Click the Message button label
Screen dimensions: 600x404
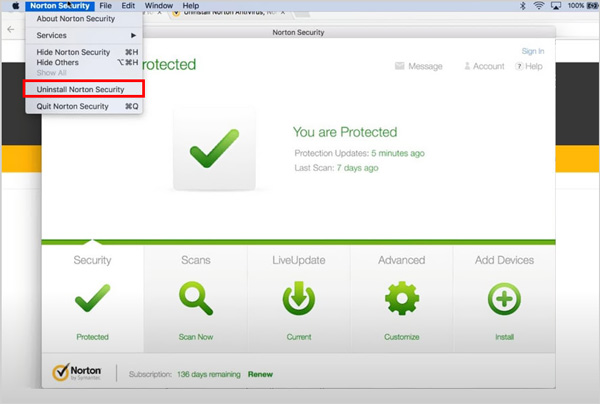tap(425, 66)
